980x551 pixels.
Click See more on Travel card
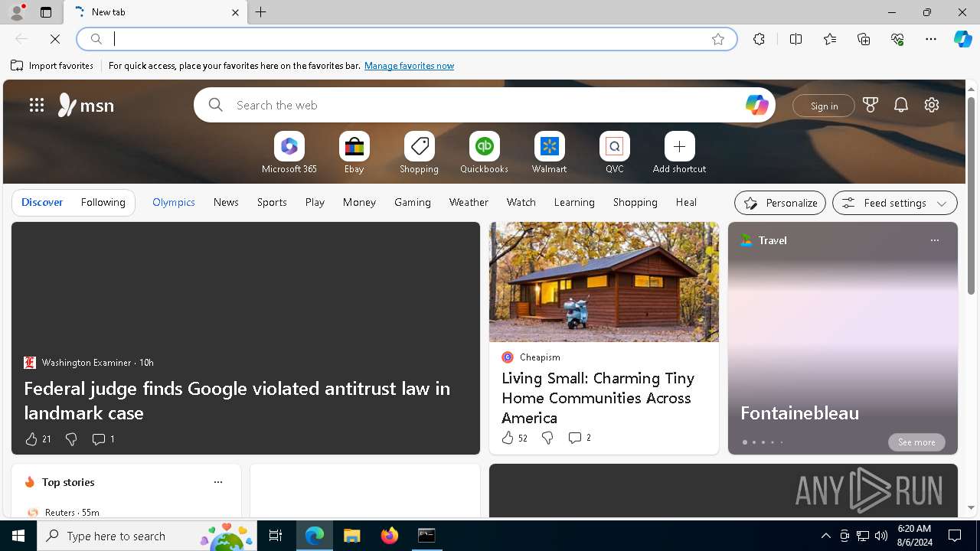(x=916, y=442)
